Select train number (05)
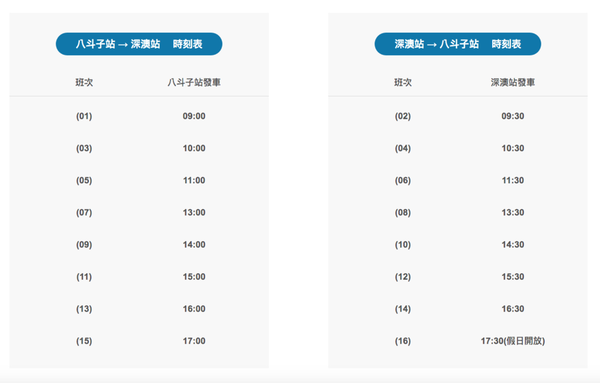Image resolution: width=600 pixels, height=383 pixels. (84, 180)
